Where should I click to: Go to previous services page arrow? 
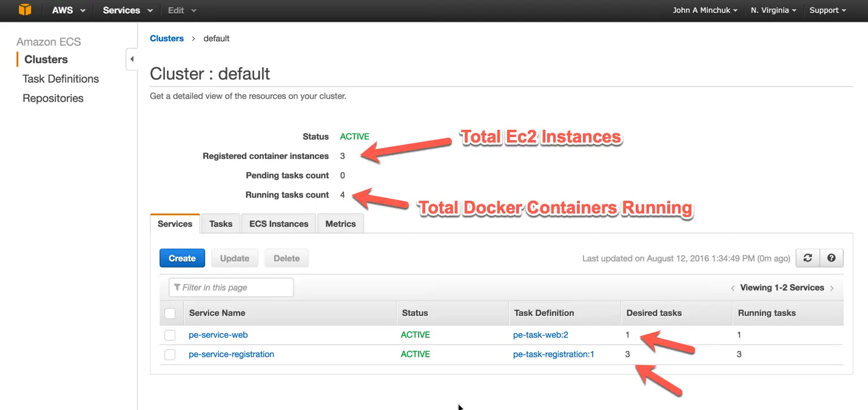pos(733,288)
